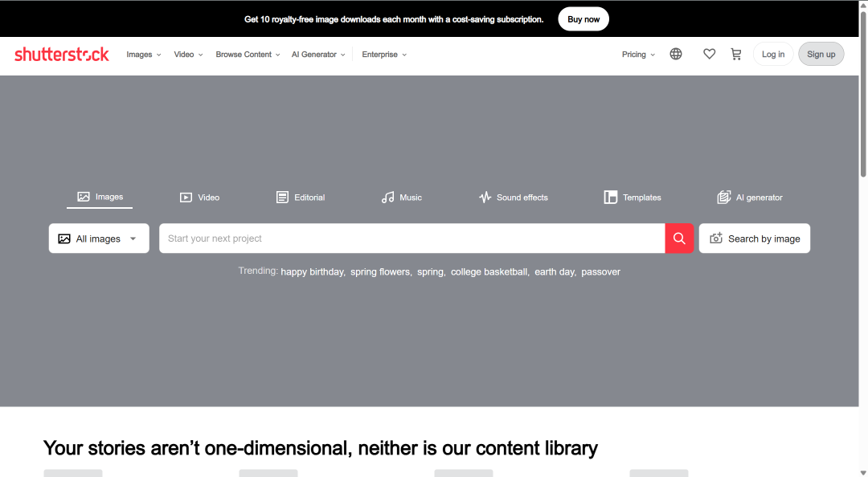Image resolution: width=868 pixels, height=477 pixels.
Task: Expand the Pricing menu
Action: 638,55
